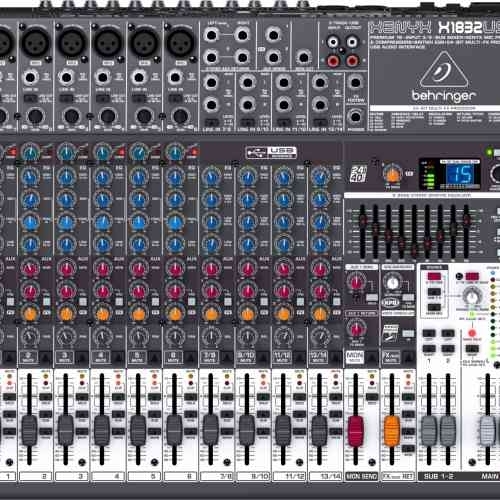
Task: Click the MAIN mix fader
Action: 488,431
